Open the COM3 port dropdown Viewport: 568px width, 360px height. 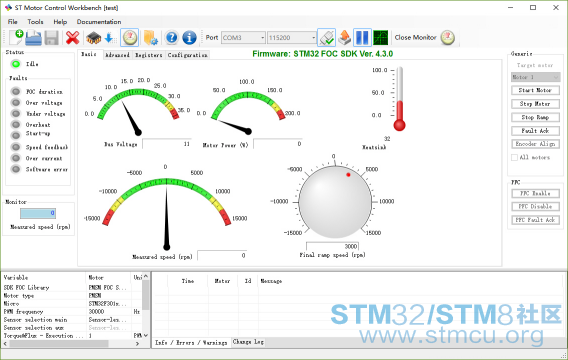(x=243, y=38)
